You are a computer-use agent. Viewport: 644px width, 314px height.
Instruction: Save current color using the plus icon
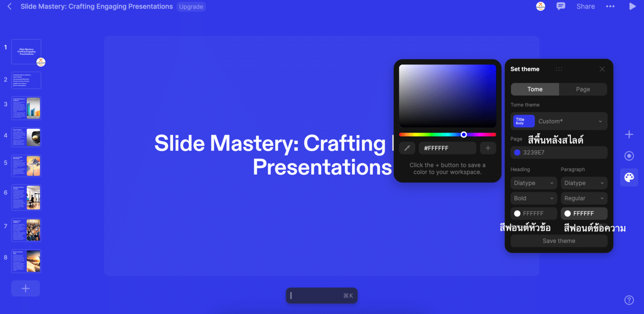[488, 148]
